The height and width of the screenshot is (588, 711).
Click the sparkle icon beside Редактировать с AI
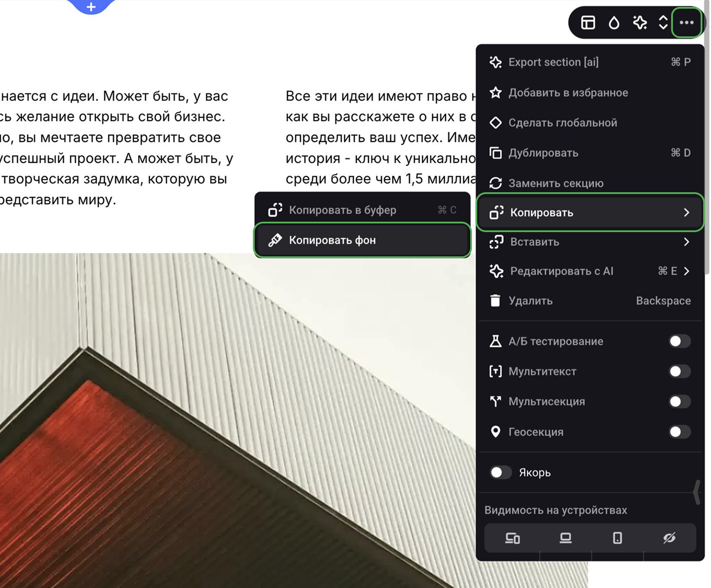click(496, 271)
